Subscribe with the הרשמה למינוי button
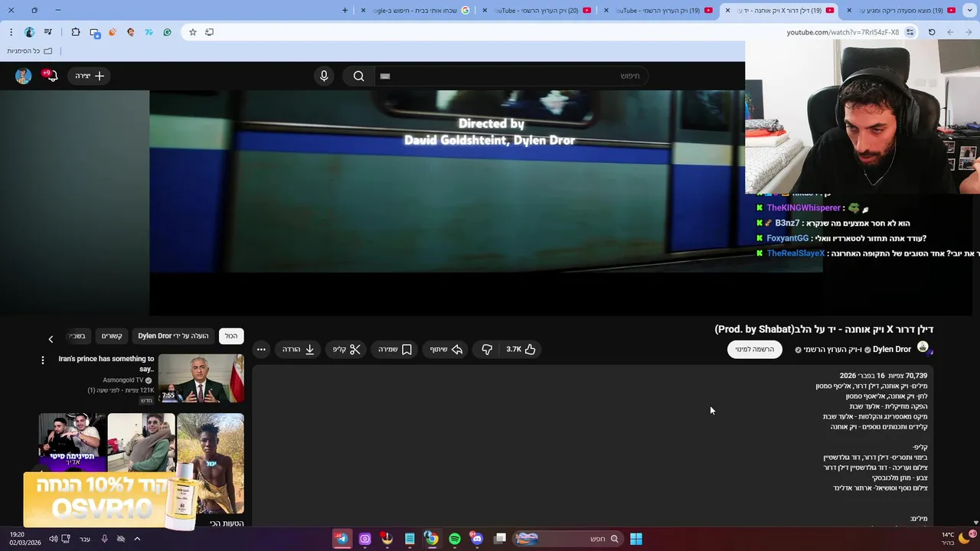980x551 pixels. (754, 349)
